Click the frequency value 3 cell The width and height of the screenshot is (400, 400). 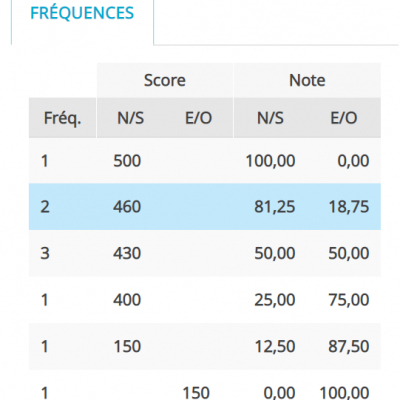click(45, 253)
